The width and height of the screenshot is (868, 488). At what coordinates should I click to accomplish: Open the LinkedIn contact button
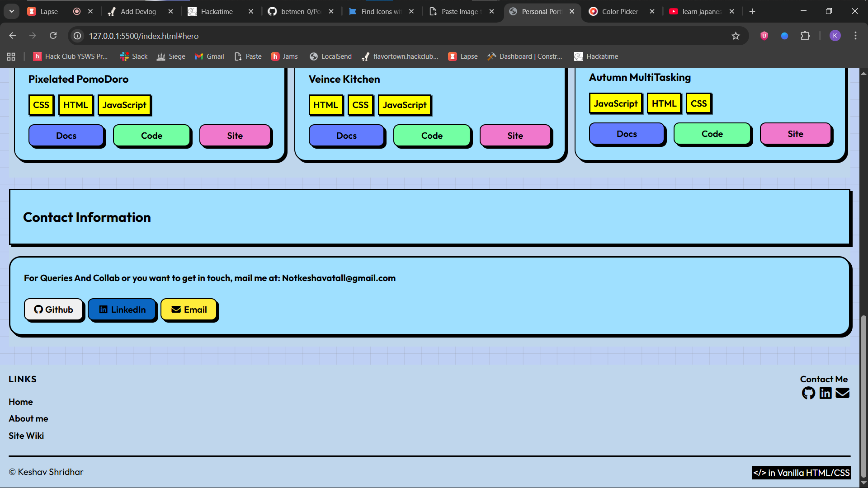[x=122, y=310]
